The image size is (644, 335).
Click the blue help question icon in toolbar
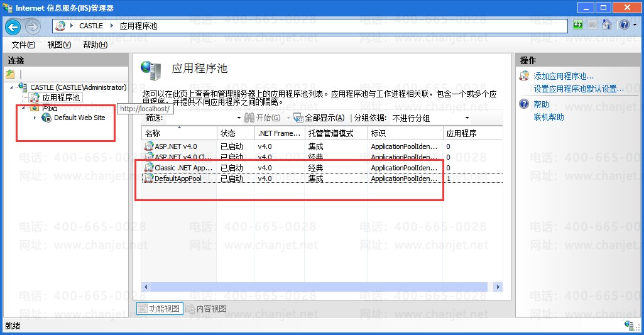pyautogui.click(x=625, y=25)
